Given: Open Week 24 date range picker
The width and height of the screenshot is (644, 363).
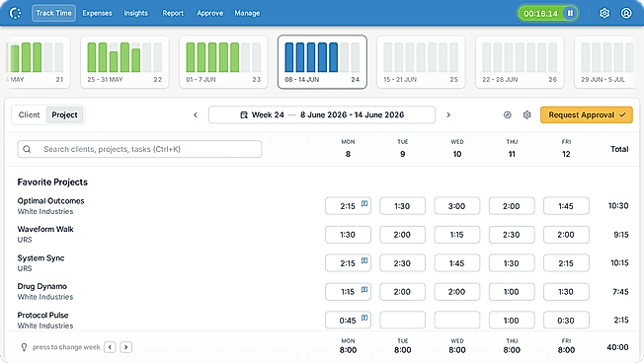Looking at the screenshot, I should click(322, 114).
